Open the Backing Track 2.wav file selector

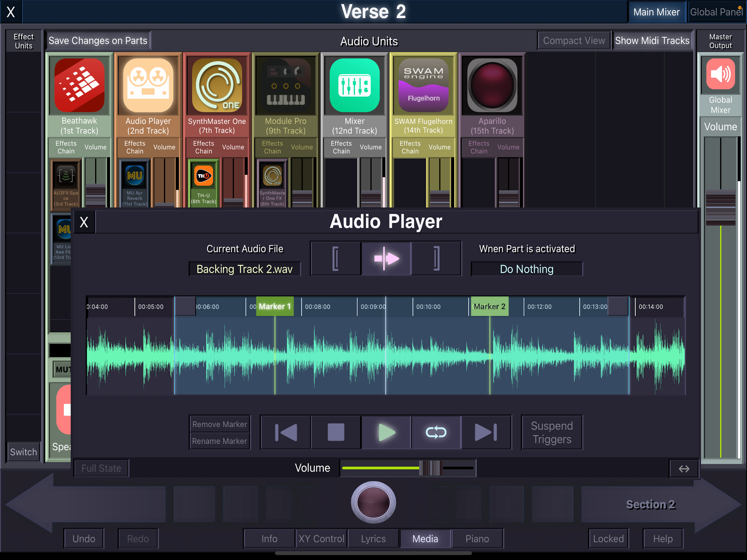pyautogui.click(x=244, y=269)
